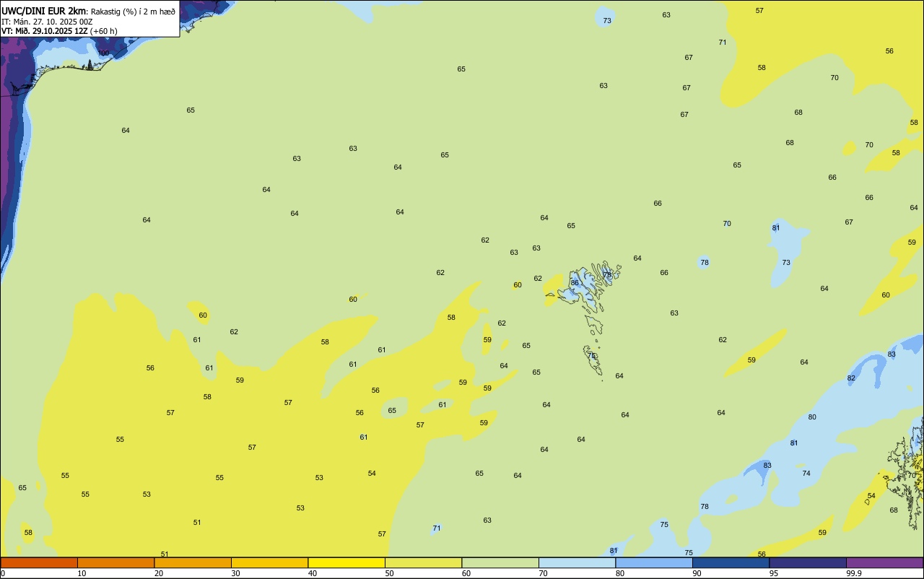This screenshot has height=579, width=924.
Task: Click the 95–99.9 navy legend swatch
Action: click(x=808, y=562)
